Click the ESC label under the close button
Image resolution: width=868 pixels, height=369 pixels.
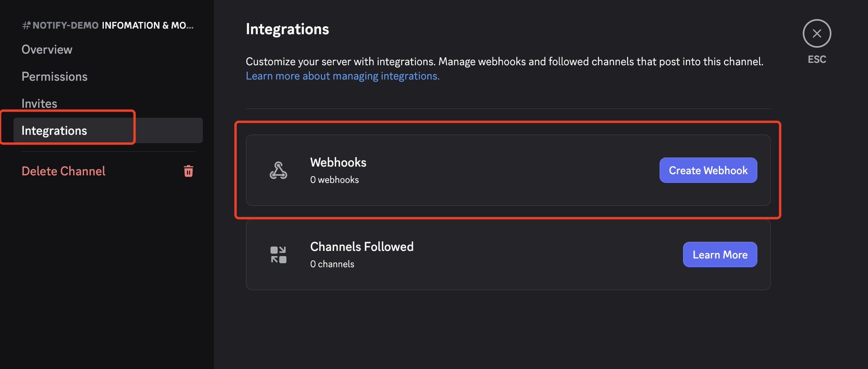pos(817,59)
